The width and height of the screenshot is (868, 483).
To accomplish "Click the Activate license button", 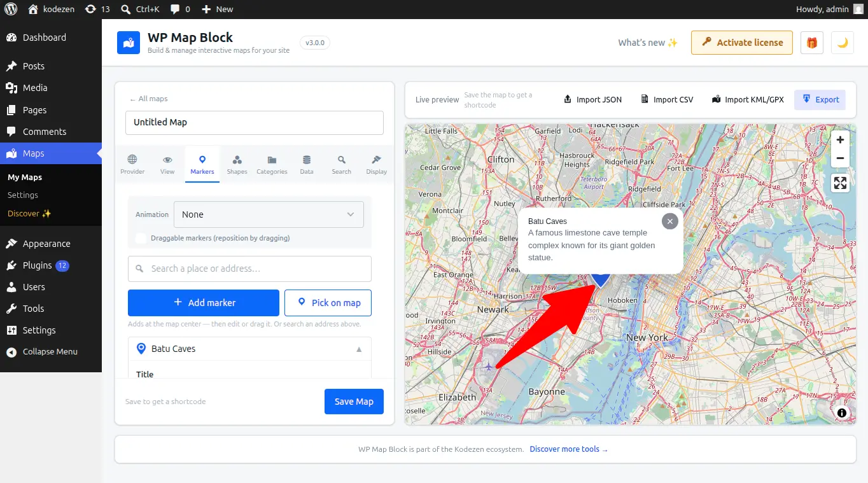I will [x=742, y=43].
